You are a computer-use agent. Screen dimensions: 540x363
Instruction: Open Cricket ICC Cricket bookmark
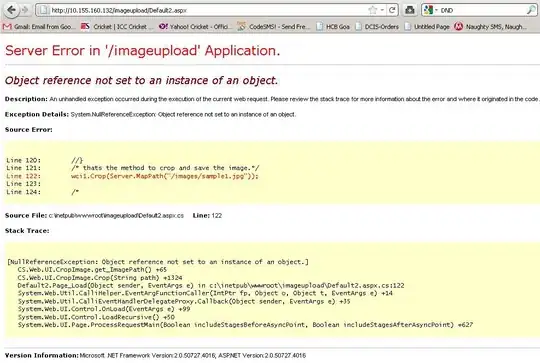click(x=117, y=27)
